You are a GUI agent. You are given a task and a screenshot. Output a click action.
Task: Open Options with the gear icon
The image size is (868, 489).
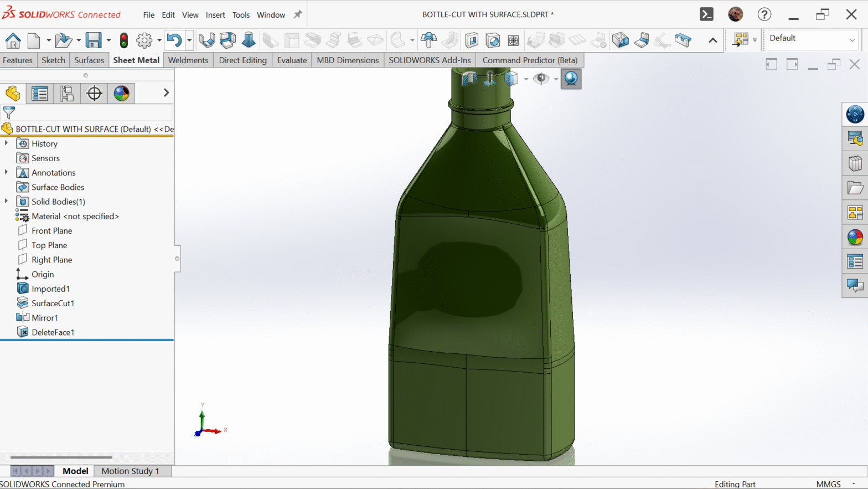(144, 40)
